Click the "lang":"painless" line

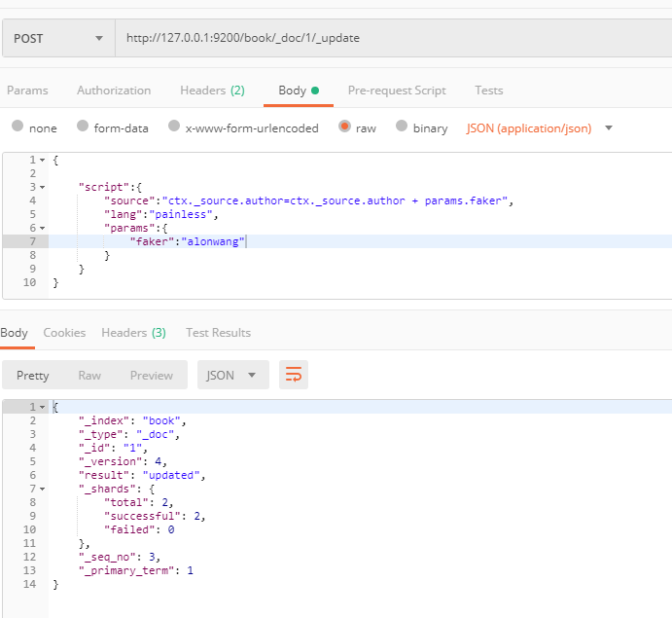(161, 214)
